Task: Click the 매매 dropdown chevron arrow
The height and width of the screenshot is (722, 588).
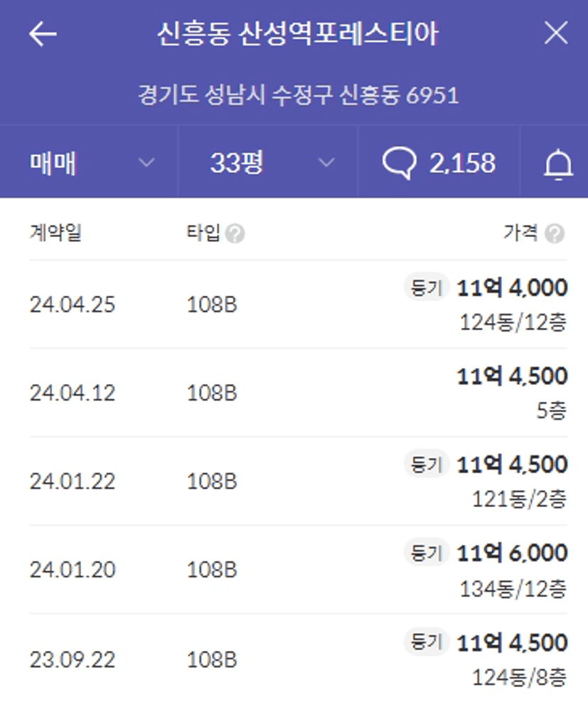Action: 146,162
